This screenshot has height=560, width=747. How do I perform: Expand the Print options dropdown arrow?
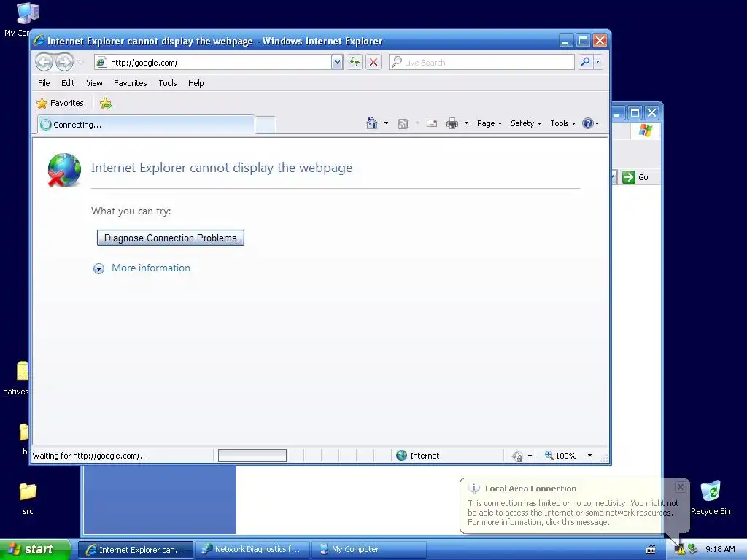coord(466,123)
